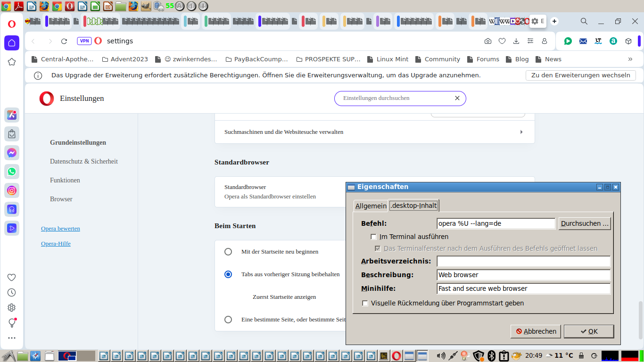Open the PayBackCoump… bookmarks folder
Screen dimensions: 644x362
256,59
